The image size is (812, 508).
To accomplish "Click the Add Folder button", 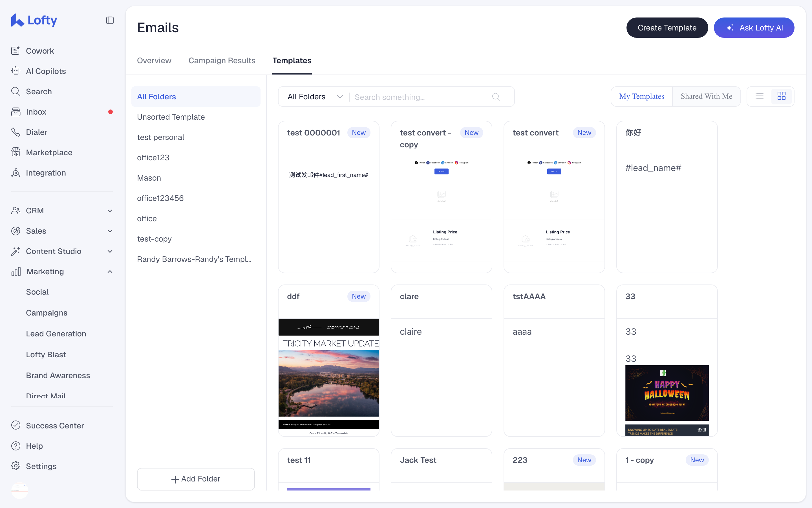I will point(196,479).
